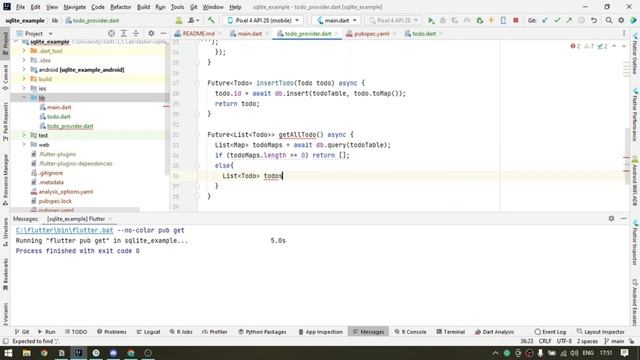Open main.dart in project tree
This screenshot has width=640, height=360.
pos(59,107)
